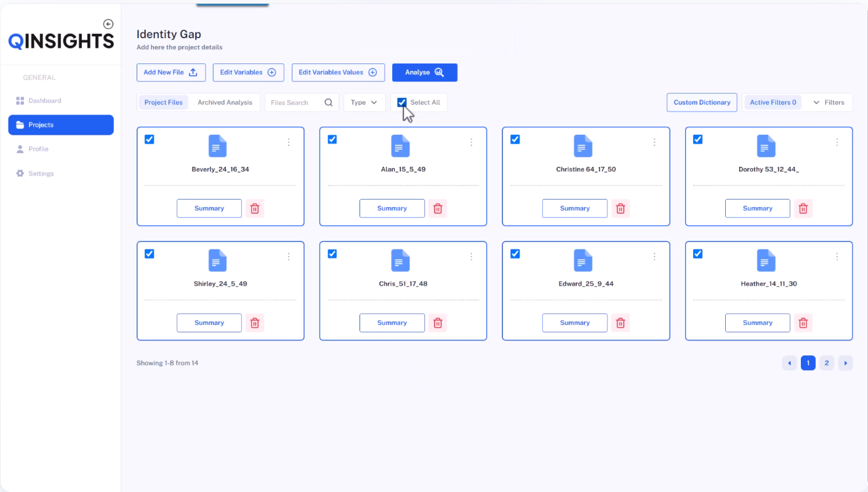Open the Type dropdown
The height and width of the screenshot is (492, 868).
364,102
